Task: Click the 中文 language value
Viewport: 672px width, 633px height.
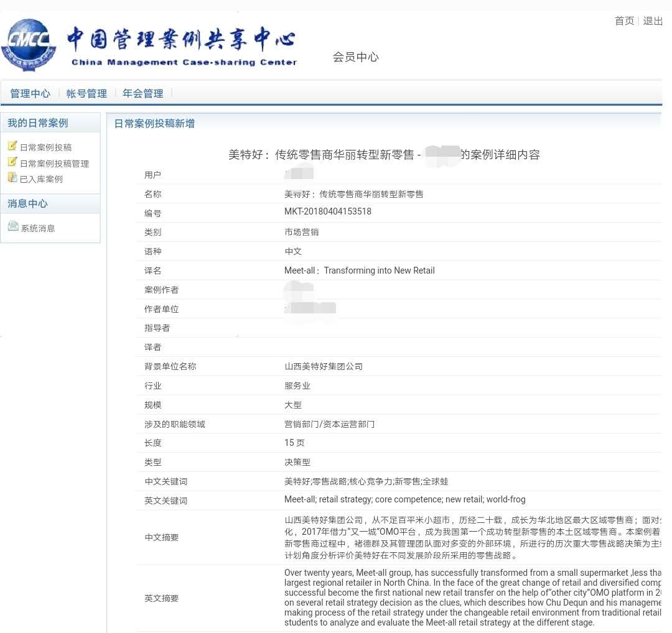Action: [293, 251]
